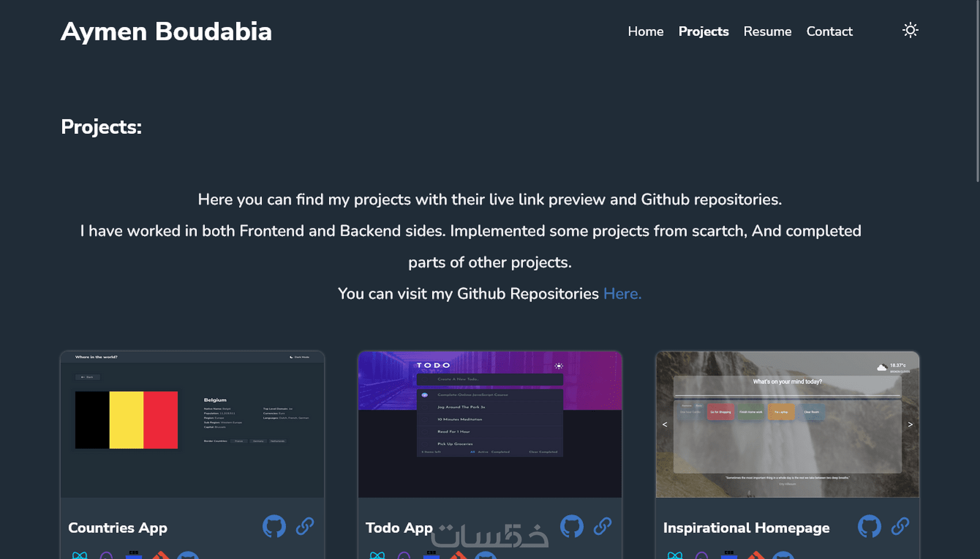Open the Inspirational Homepage preview thumbnail

coord(787,424)
